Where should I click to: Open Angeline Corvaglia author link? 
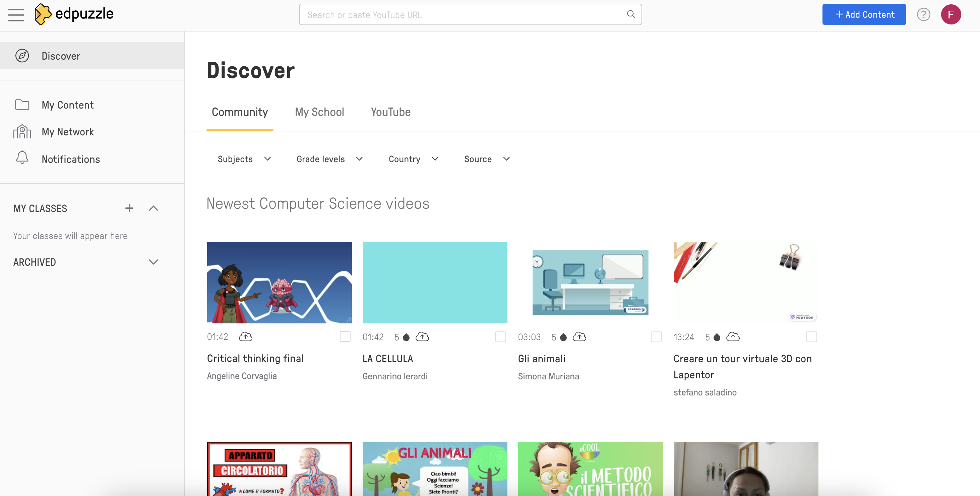coord(242,376)
